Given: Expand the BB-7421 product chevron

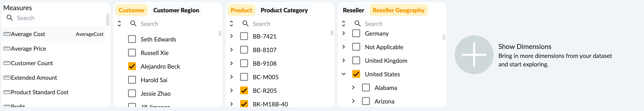Looking at the screenshot, I should (231, 36).
